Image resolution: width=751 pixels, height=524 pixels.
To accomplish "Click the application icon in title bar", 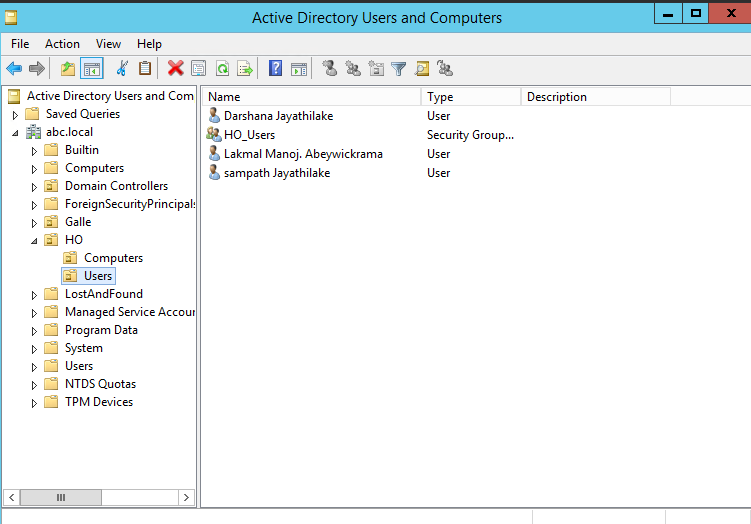I will point(11,18).
